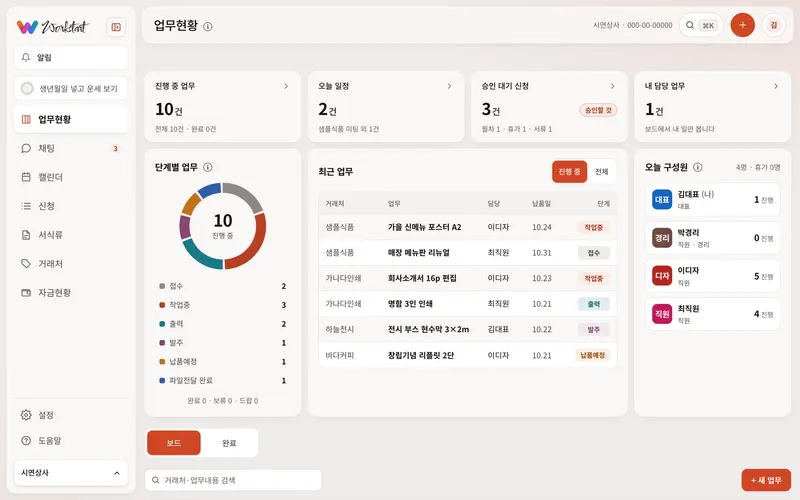Open 거래처 in sidebar
800x500 pixels.
point(71,264)
